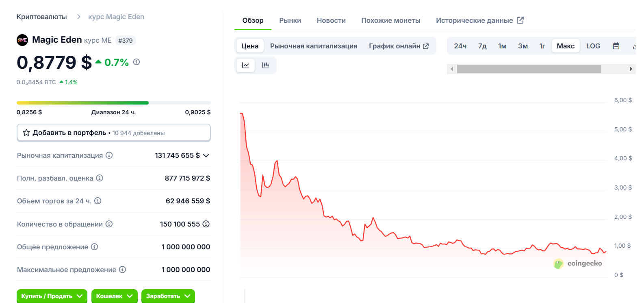Select the 24ч time range

tap(460, 46)
